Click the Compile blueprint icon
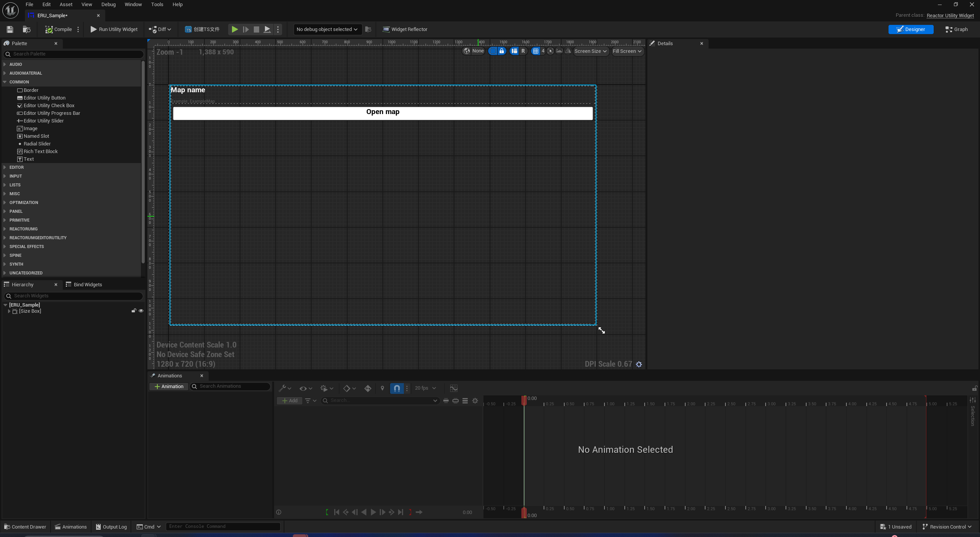Image resolution: width=980 pixels, height=537 pixels. pos(49,29)
